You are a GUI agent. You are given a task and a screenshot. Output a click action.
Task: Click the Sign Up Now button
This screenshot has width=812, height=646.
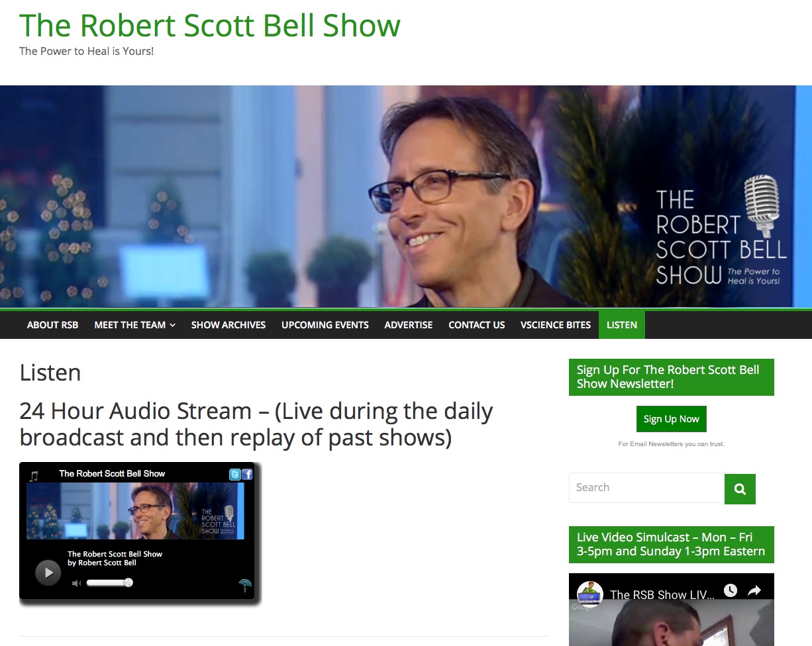[x=672, y=419]
